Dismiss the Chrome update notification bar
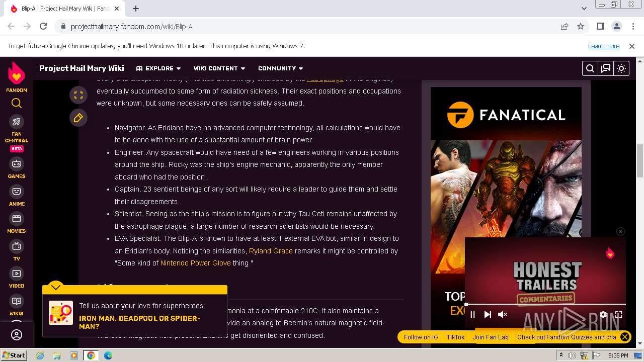Image resolution: width=644 pixels, height=362 pixels. click(x=632, y=46)
